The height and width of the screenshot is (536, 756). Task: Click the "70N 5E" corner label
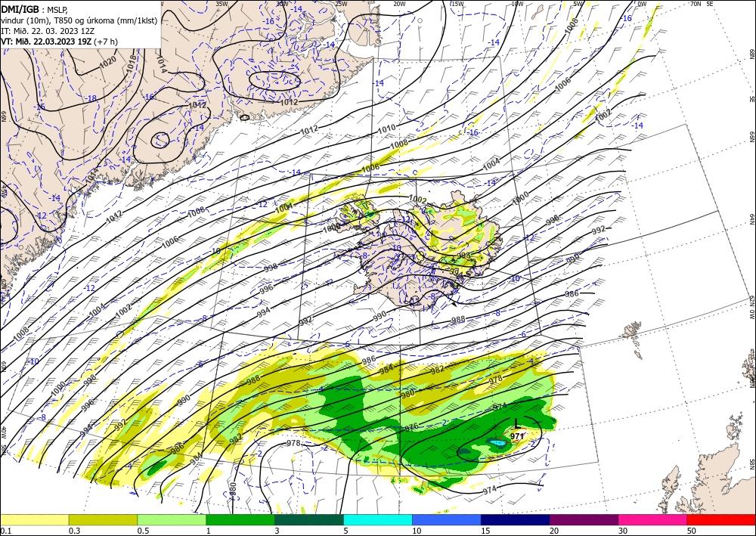[702, 4]
